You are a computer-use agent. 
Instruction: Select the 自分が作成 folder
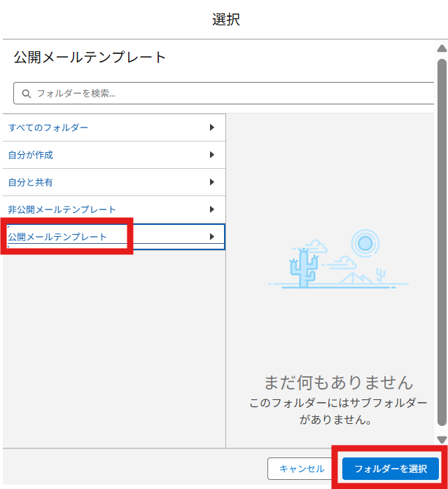tap(31, 155)
